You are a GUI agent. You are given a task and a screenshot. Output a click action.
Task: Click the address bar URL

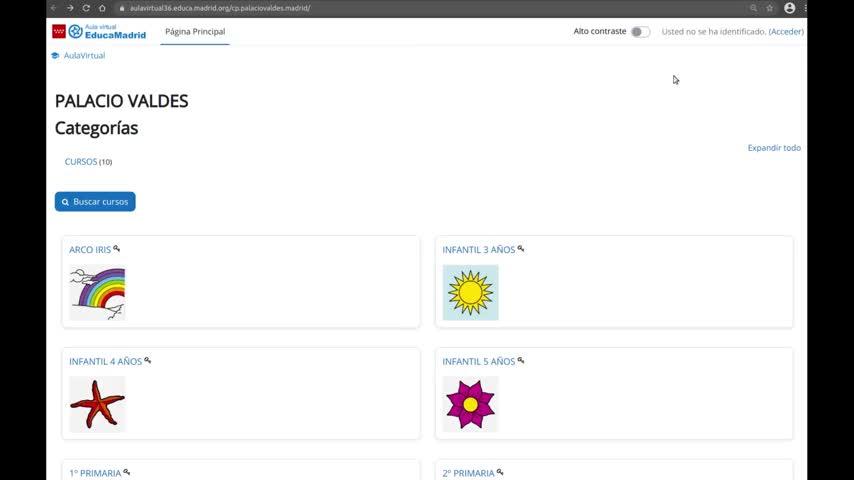coord(220,8)
